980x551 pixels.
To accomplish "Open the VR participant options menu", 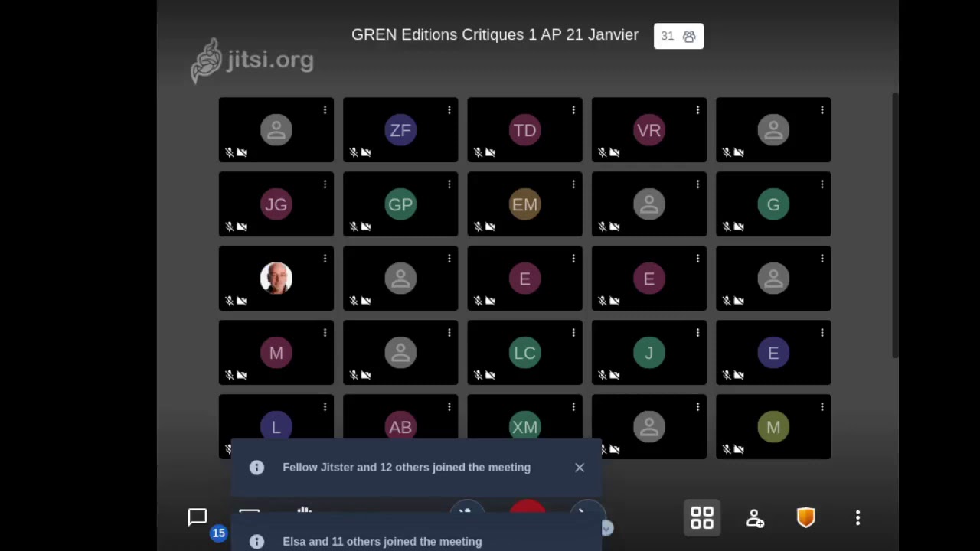I will (x=697, y=110).
